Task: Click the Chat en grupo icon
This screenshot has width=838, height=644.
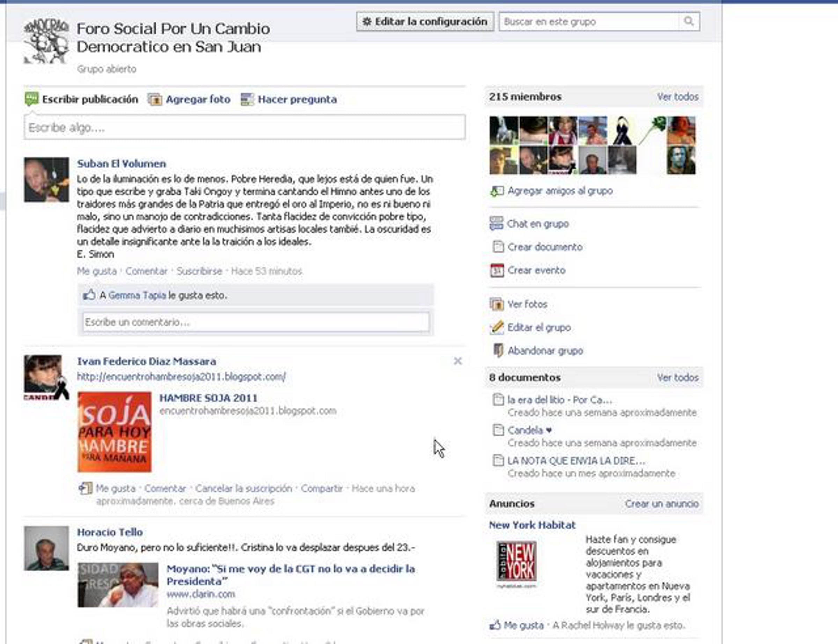Action: [497, 223]
